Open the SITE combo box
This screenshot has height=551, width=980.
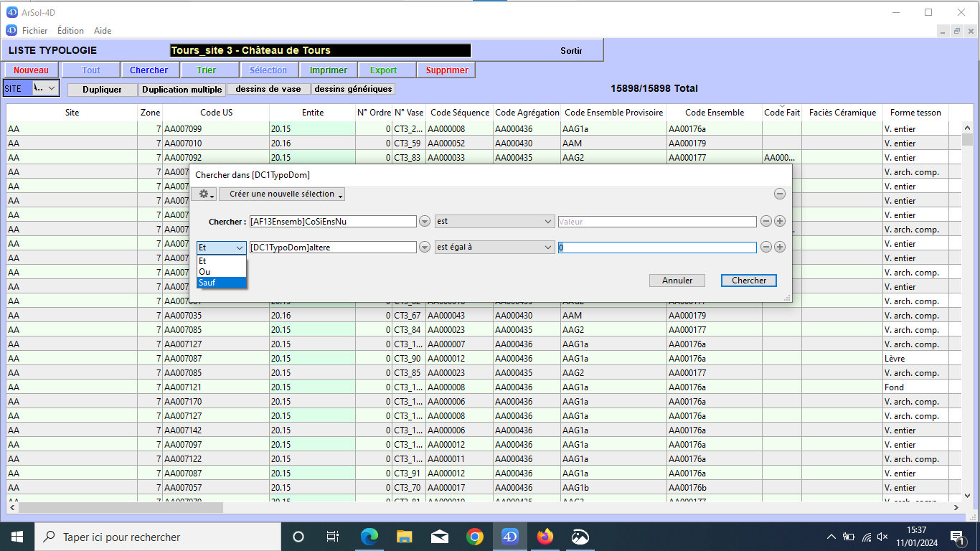coord(45,88)
